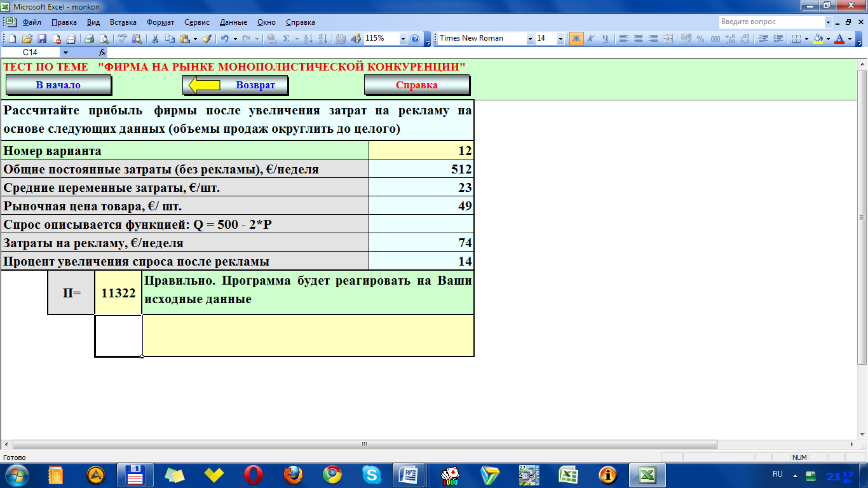The height and width of the screenshot is (488, 868).
Task: Increase decimal places
Action: 730,39
